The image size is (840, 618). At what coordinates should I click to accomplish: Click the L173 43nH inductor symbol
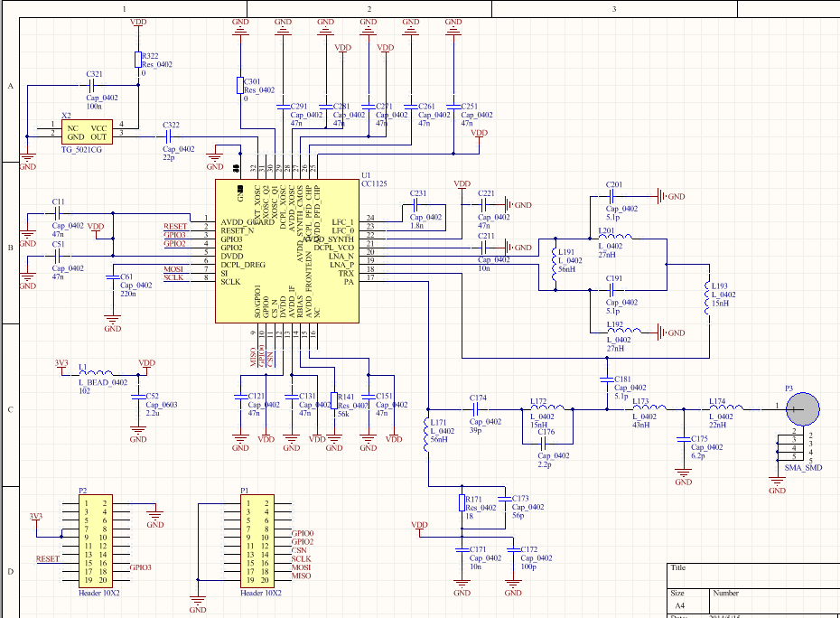point(649,407)
